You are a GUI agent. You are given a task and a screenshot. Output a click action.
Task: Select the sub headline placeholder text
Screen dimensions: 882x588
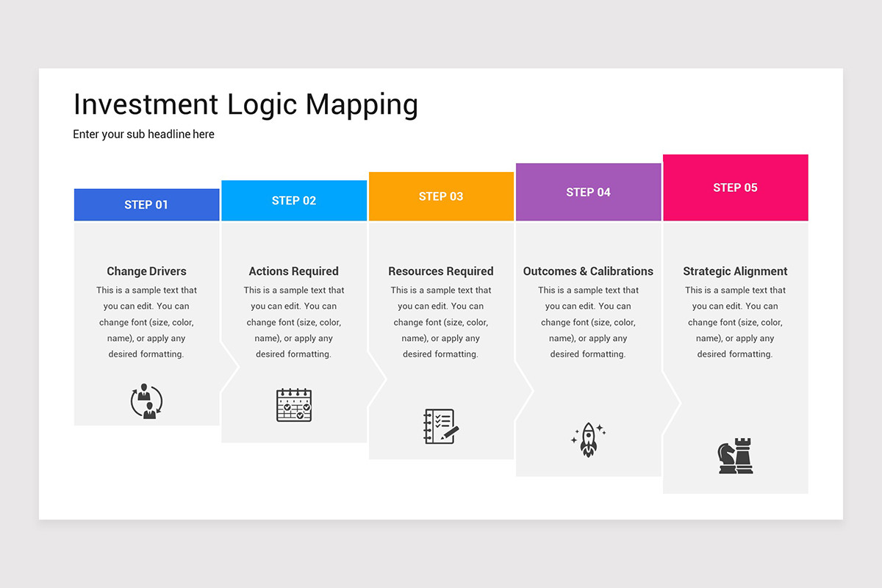click(143, 134)
